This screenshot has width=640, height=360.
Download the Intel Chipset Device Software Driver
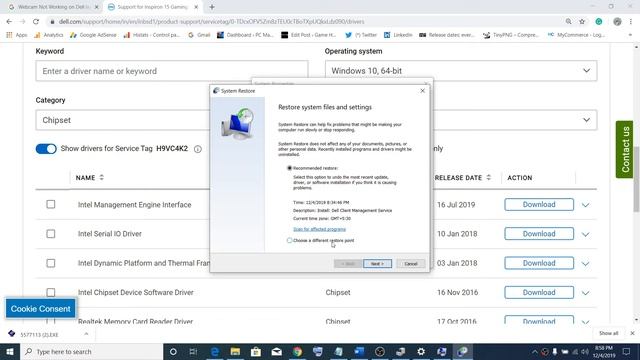(539, 293)
